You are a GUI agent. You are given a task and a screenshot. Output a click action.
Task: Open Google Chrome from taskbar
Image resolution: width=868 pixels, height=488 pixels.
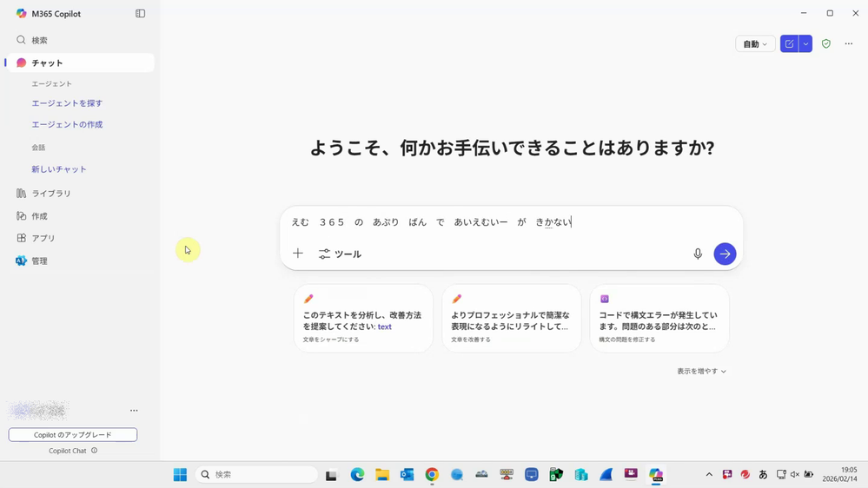coord(432,475)
